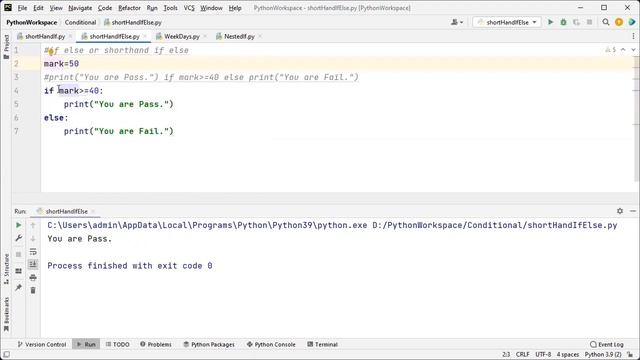The image size is (640, 360).
Task: Toggle soft-wrap in the Run console
Action: click(33, 251)
